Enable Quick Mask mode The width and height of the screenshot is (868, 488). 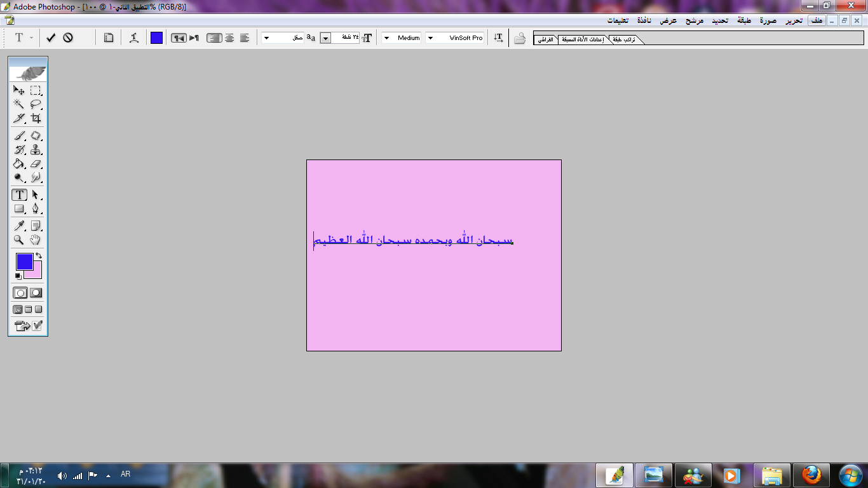[36, 293]
